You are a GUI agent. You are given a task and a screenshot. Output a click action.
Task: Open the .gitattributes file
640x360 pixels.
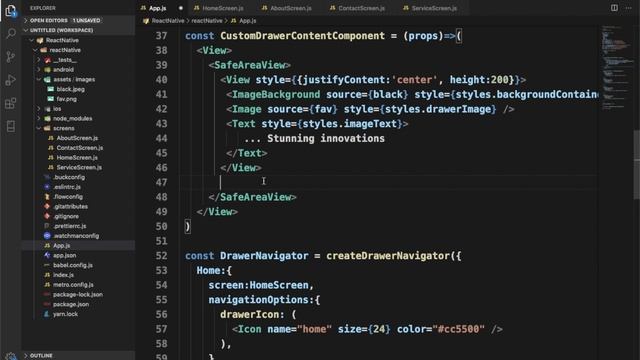(x=71, y=207)
